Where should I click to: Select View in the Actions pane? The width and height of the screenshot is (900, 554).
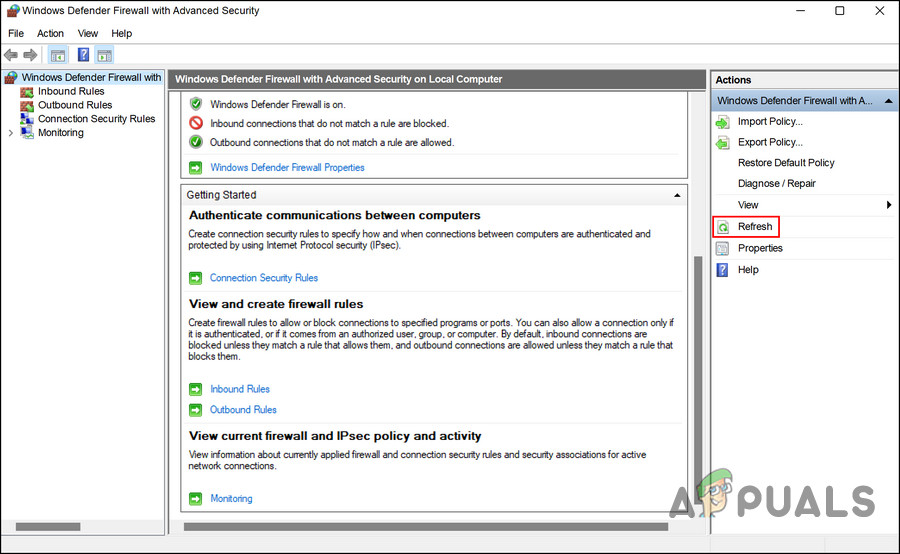(748, 205)
